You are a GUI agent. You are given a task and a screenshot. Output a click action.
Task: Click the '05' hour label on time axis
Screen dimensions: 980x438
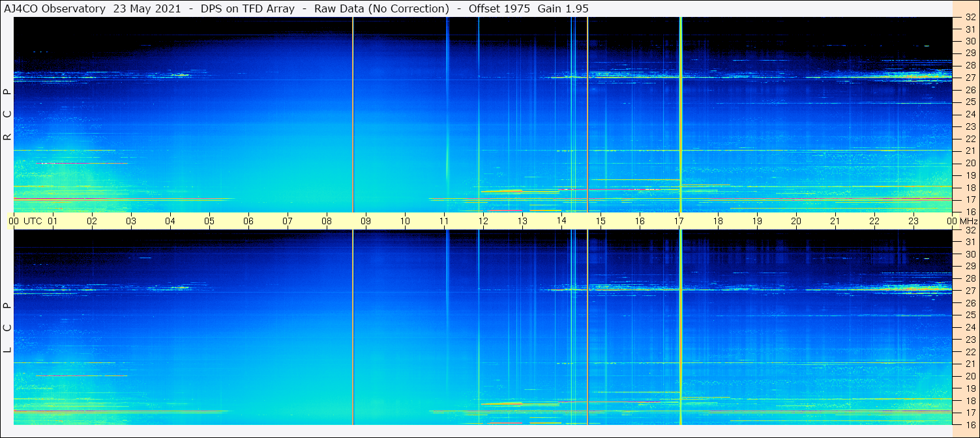[209, 221]
